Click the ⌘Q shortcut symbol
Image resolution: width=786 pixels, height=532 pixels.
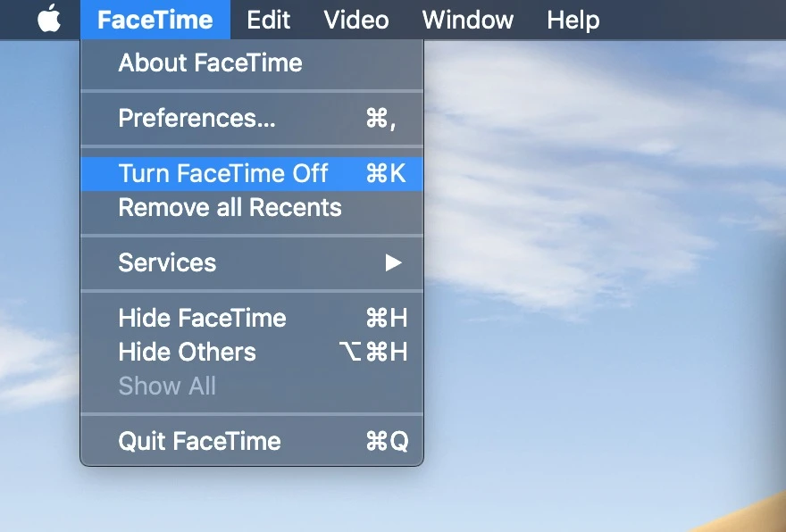(387, 442)
